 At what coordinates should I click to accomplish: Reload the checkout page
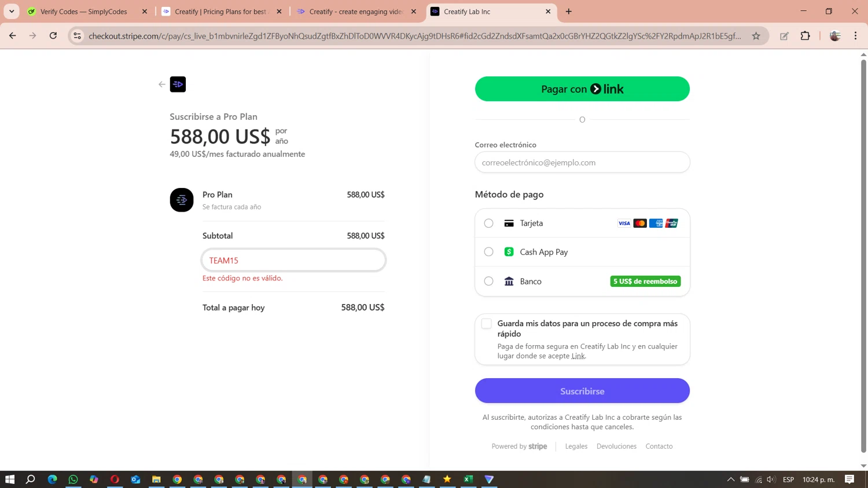pos(53,36)
